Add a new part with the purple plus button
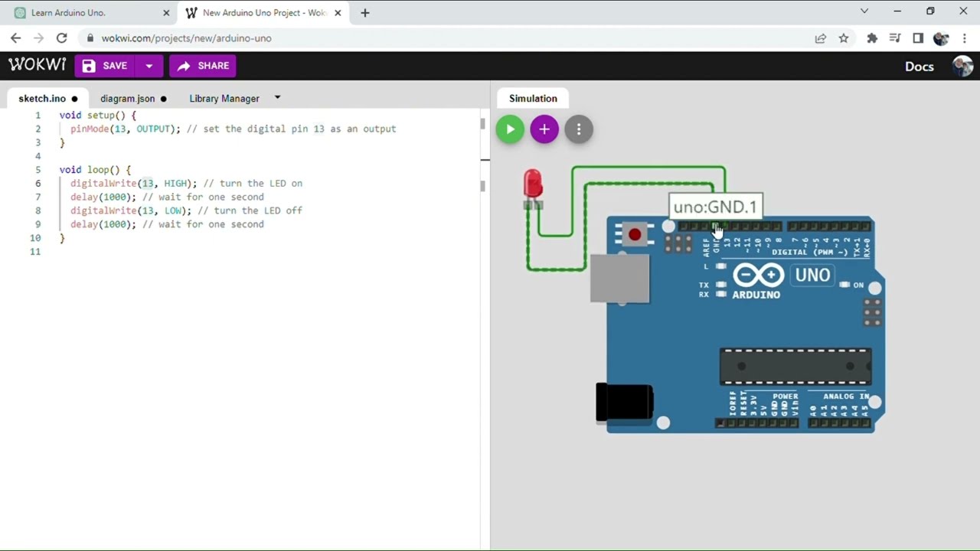The width and height of the screenshot is (980, 551). pos(544,129)
